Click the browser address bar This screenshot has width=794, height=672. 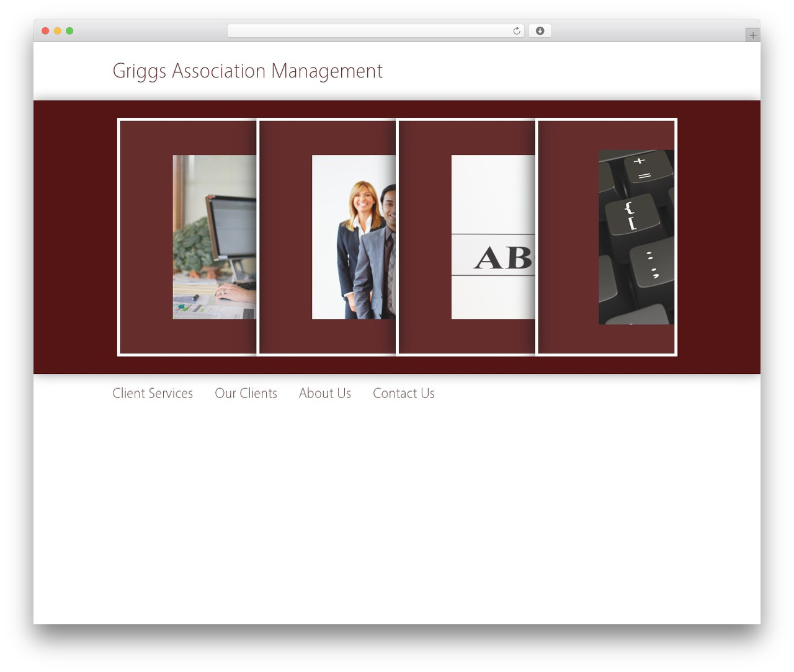point(375,31)
